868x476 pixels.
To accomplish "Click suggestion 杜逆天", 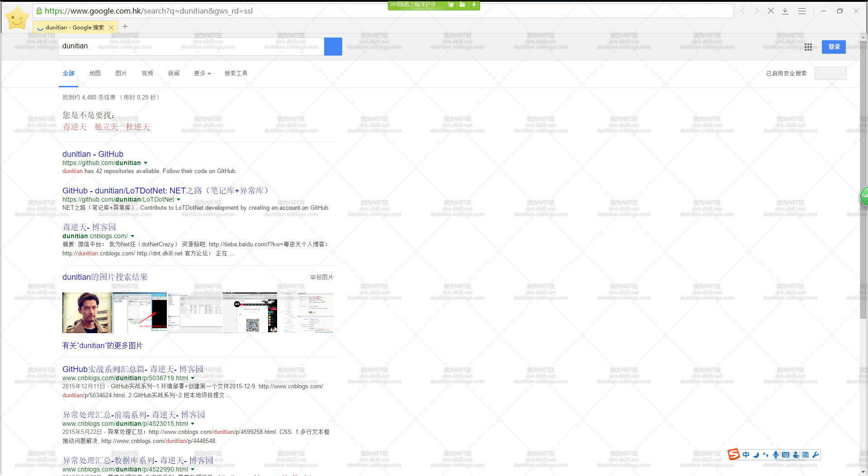I will 138,127.
